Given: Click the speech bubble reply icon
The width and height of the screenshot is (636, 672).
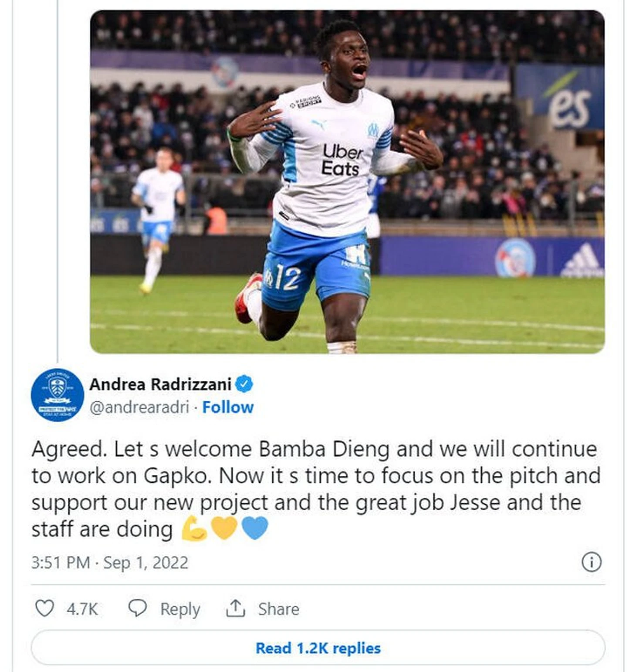Looking at the screenshot, I should [x=137, y=608].
